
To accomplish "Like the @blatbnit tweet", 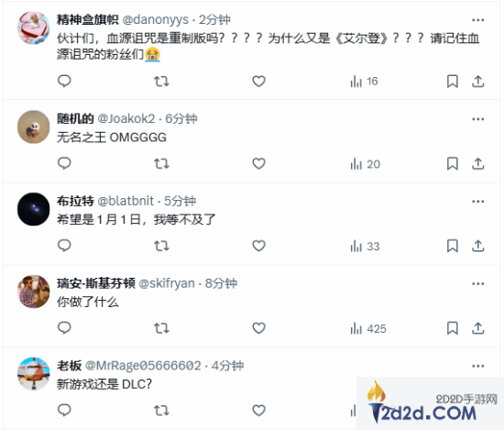I will point(258,246).
